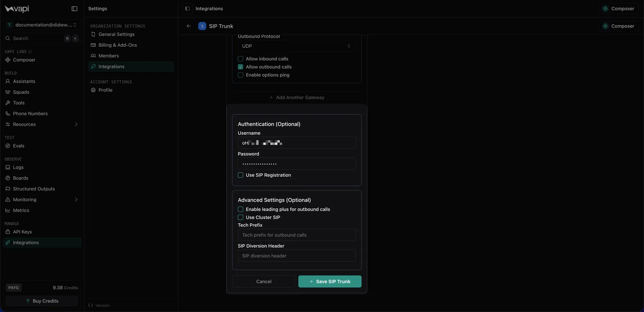This screenshot has width=644, height=312.
Task: Click the API Keys lock icon
Action: coord(8,232)
